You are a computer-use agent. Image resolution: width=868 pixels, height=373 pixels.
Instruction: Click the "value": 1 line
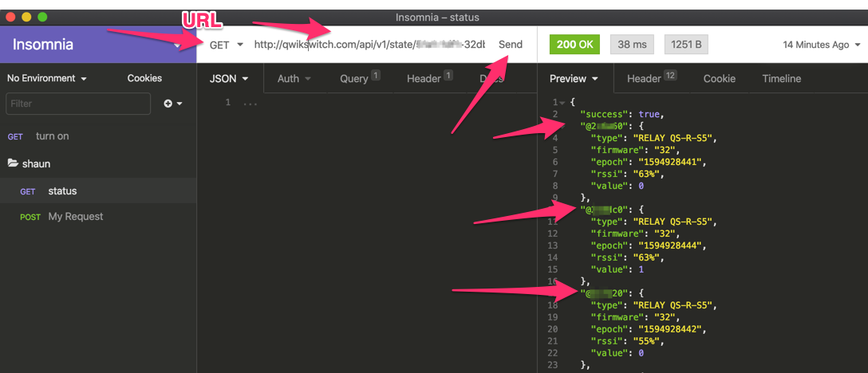click(617, 269)
